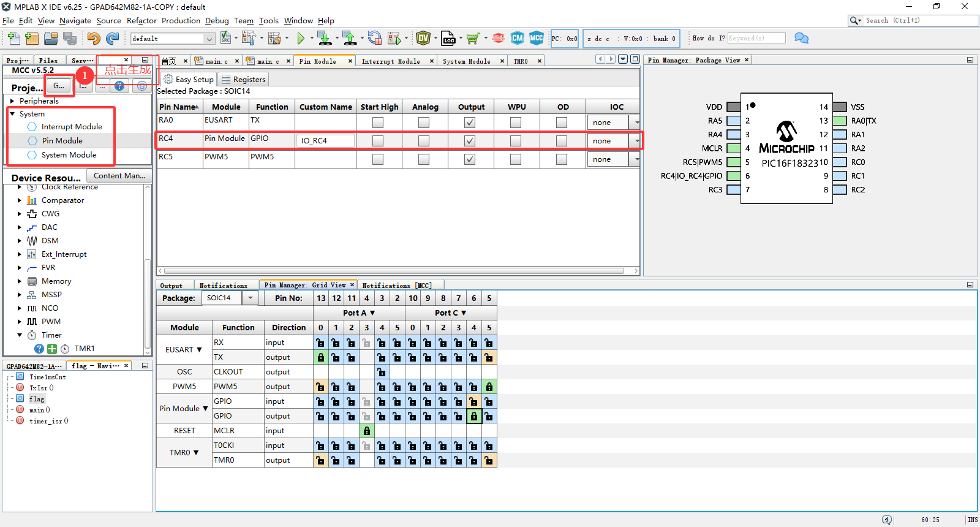This screenshot has width=980, height=527.
Task: Click the Hold in Reset icon
Action: click(375, 39)
